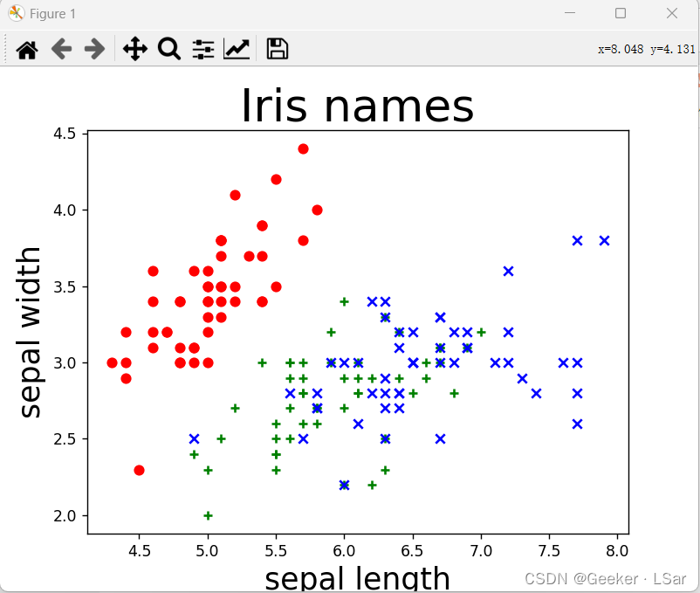Viewport: 700px width, 593px height.
Task: Click the y-axis tick label 2.0
Action: click(x=65, y=516)
